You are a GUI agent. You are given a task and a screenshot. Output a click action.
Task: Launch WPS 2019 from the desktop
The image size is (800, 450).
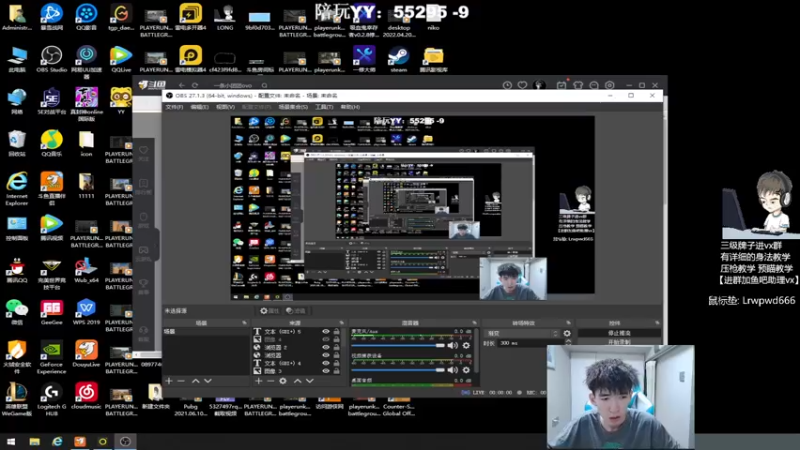pyautogui.click(x=86, y=312)
